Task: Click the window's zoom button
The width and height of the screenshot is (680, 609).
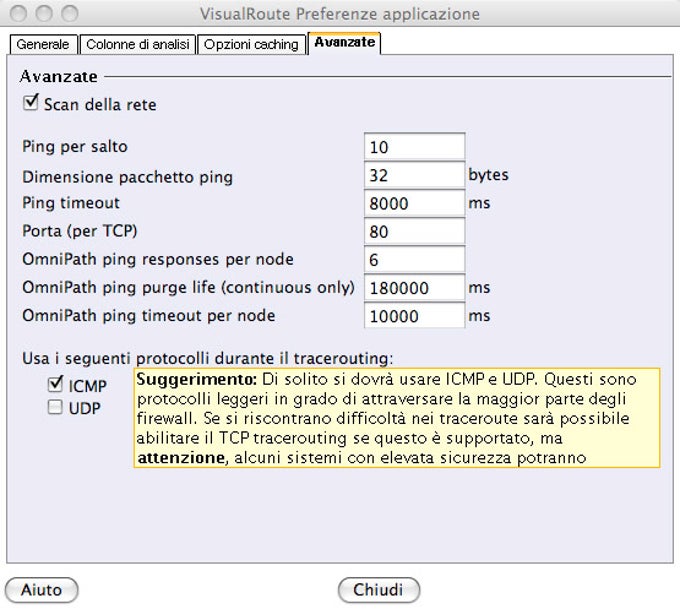Action: tap(70, 14)
